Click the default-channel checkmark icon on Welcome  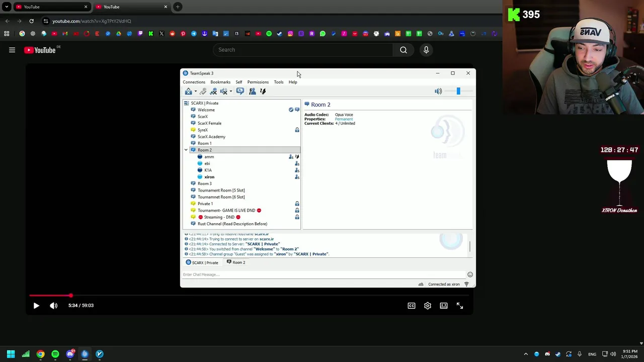pyautogui.click(x=291, y=110)
